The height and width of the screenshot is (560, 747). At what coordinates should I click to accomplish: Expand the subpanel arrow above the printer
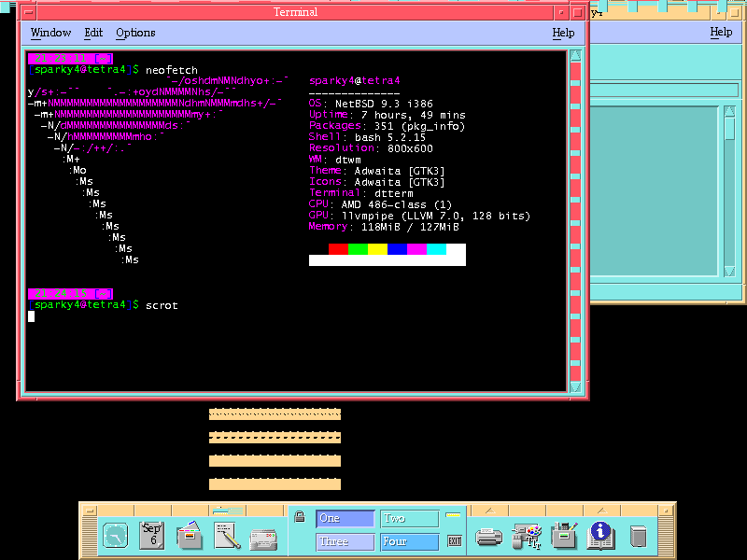[x=488, y=511]
